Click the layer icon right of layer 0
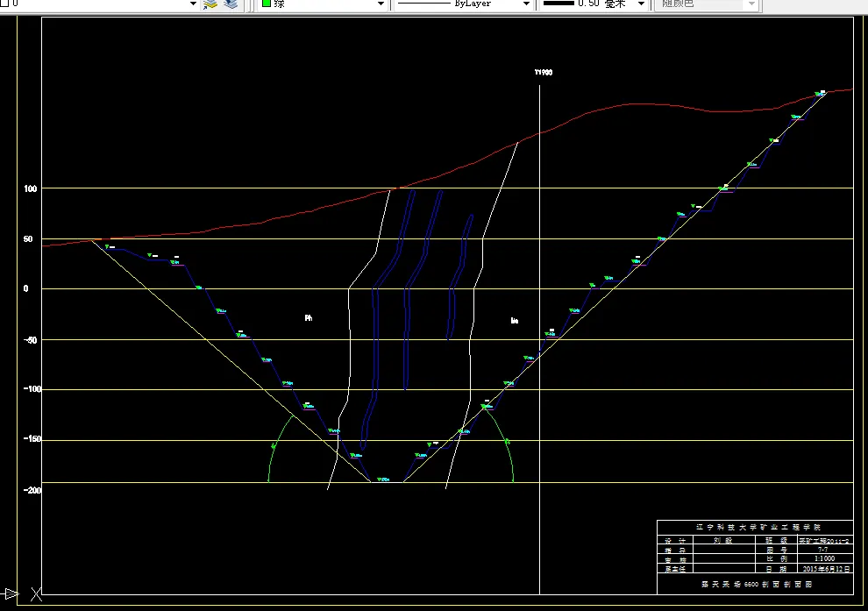This screenshot has width=868, height=611. point(210,4)
